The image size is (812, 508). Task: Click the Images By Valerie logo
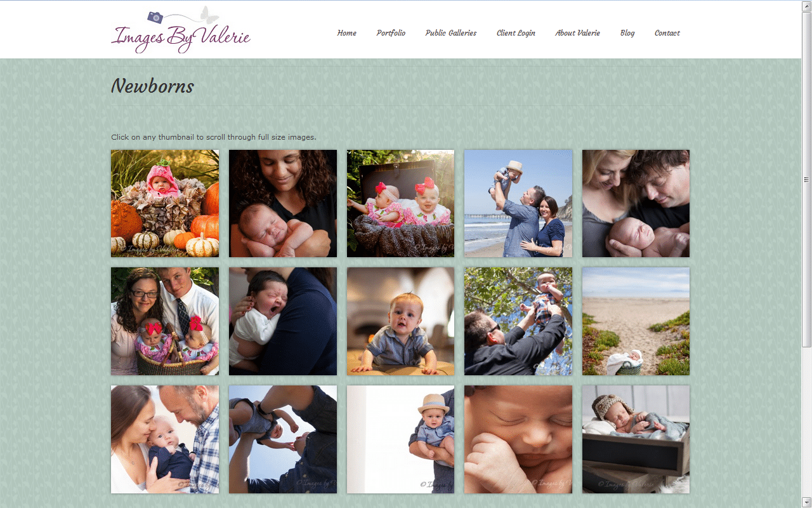click(181, 30)
